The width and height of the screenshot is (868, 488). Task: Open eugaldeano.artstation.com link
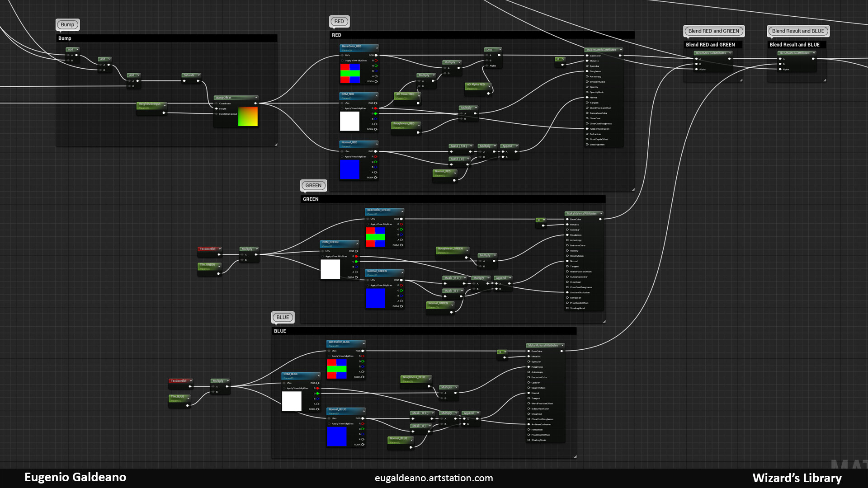(434, 478)
